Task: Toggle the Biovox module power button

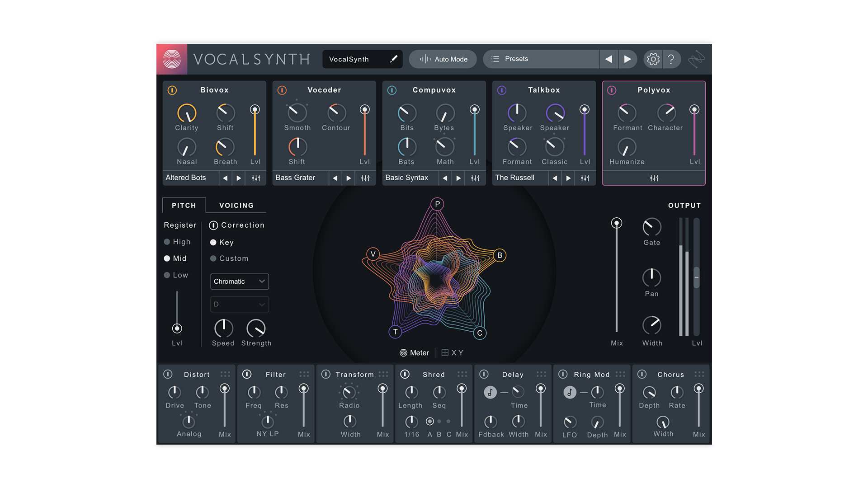Action: 172,90
